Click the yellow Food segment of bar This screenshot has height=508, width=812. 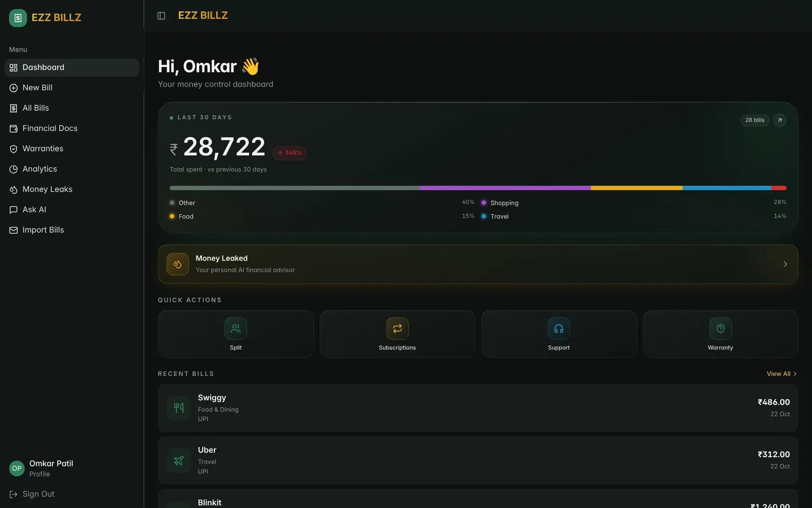(x=636, y=188)
